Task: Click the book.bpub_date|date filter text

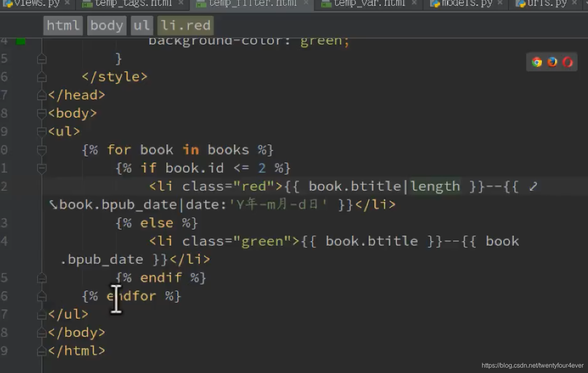Action: (x=142, y=205)
